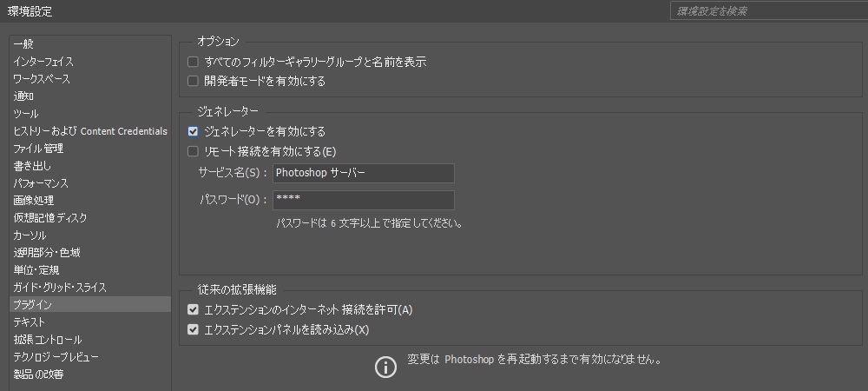
Task: Click the オプション group heading
Action: tap(218, 42)
